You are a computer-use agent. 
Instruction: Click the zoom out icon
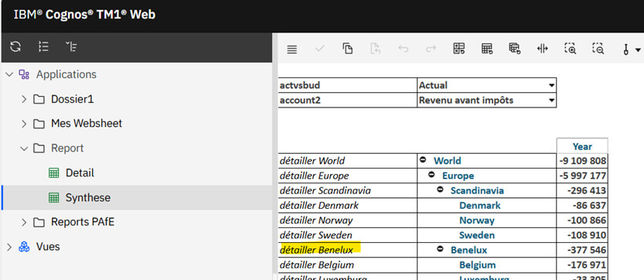pyautogui.click(x=598, y=49)
